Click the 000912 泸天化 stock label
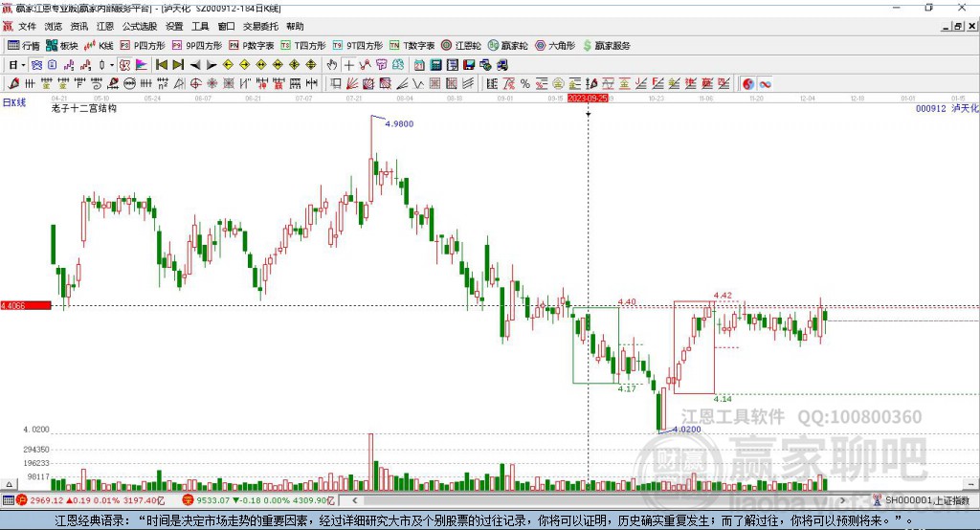 click(x=947, y=108)
